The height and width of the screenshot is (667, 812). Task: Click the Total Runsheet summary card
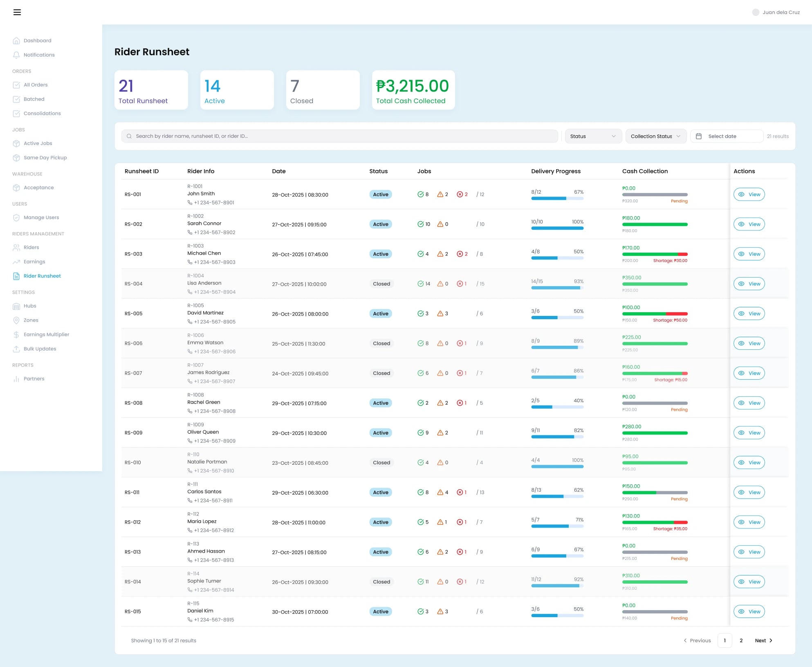point(151,90)
